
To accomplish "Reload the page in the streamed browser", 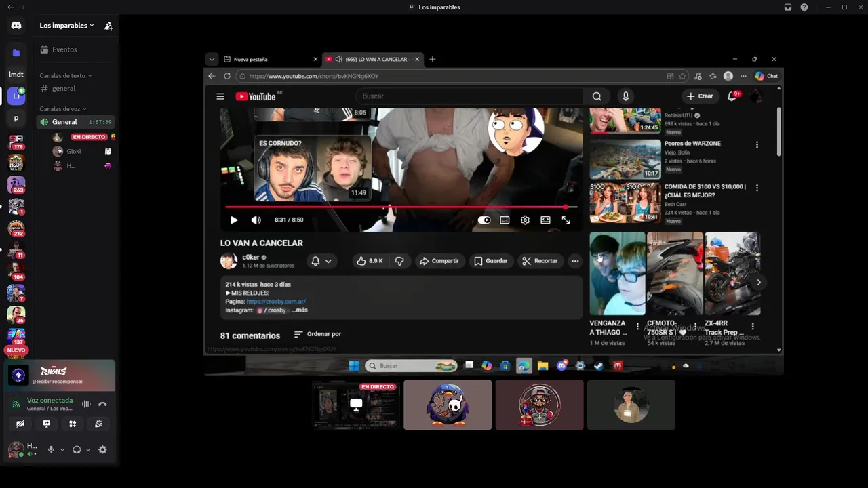I will pos(227,76).
